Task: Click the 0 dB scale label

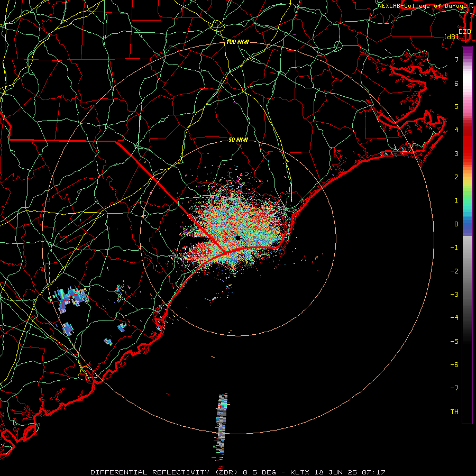Action: tap(456, 224)
